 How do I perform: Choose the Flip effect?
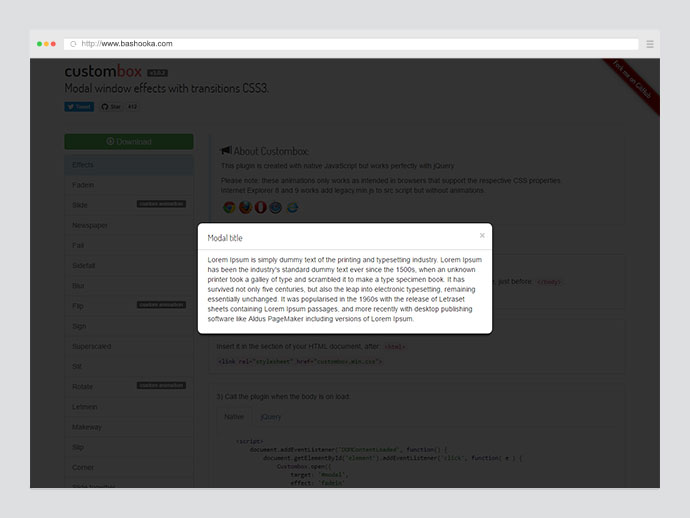129,306
